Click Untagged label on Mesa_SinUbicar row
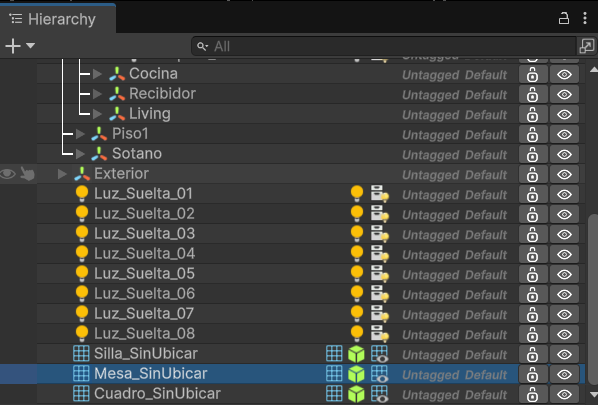 [x=431, y=375]
